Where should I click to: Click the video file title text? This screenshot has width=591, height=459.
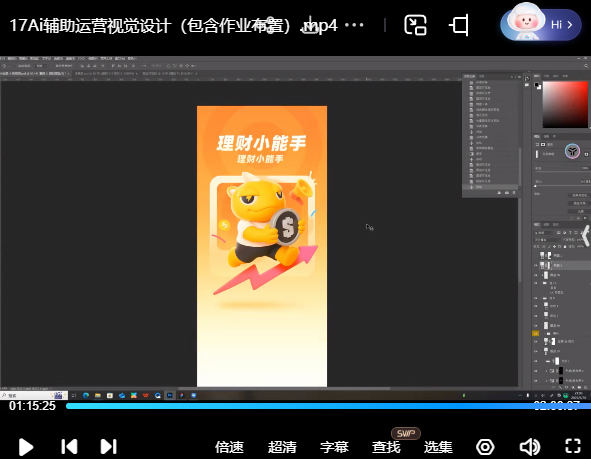tap(173, 26)
